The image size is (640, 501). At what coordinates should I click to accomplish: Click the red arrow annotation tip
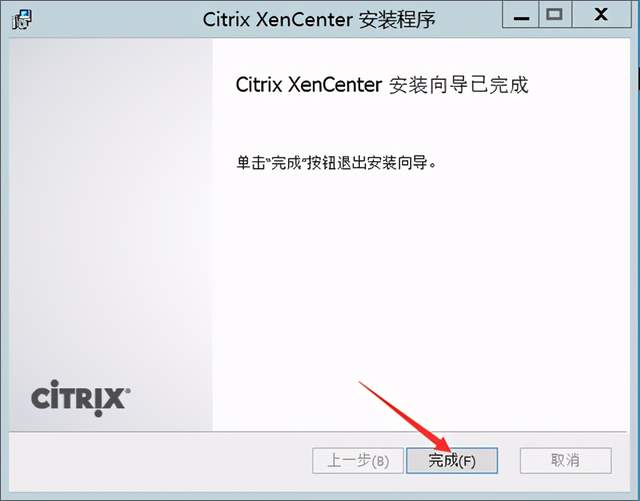click(x=449, y=449)
